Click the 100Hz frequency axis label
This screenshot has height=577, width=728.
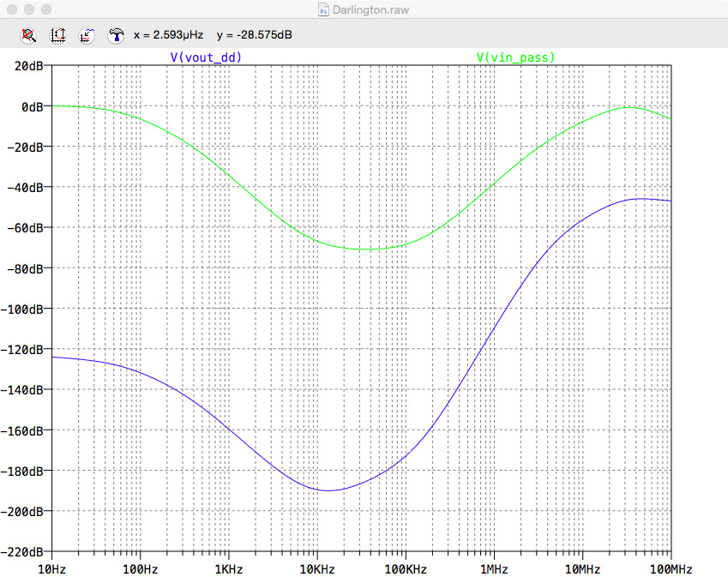click(x=141, y=569)
